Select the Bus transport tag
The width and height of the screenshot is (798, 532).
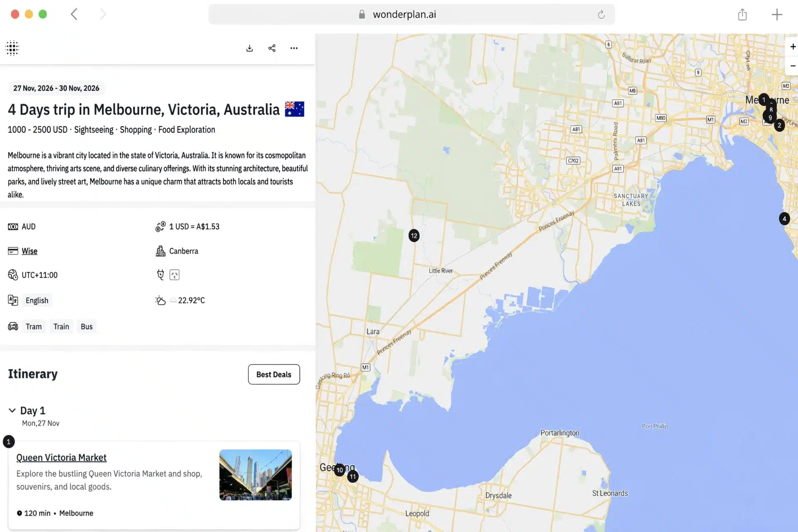86,327
